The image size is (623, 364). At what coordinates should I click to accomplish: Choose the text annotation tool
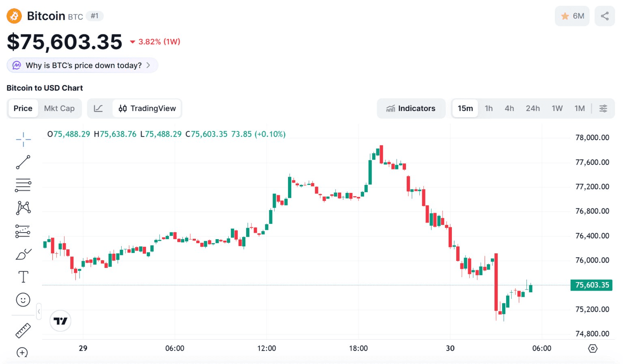pos(23,277)
